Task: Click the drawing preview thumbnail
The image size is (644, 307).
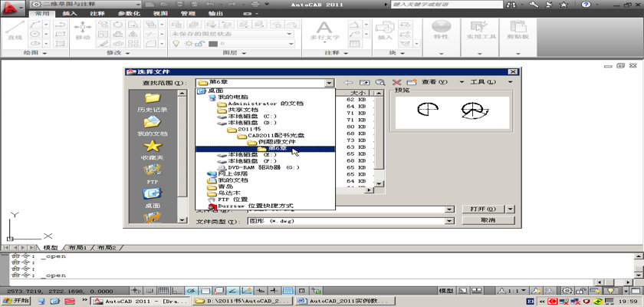Action: 452,113
